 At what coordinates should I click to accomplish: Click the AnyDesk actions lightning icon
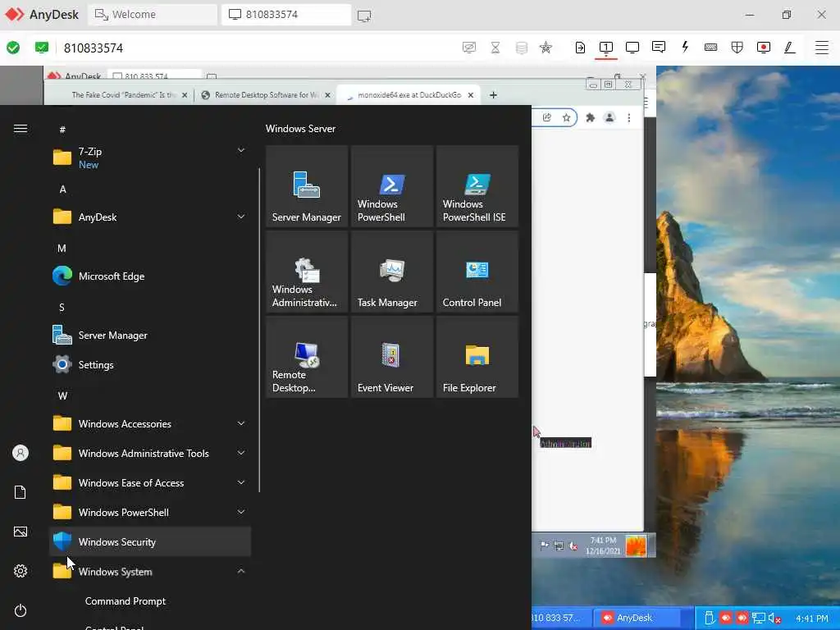[685, 47]
